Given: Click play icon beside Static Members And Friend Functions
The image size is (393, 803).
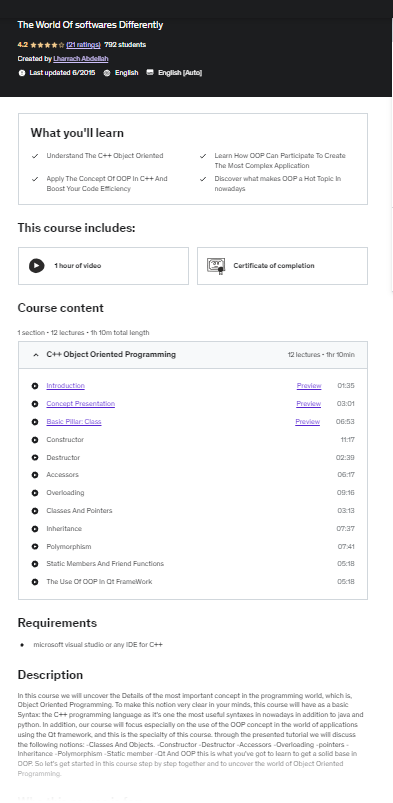Looking at the screenshot, I should 35,564.
